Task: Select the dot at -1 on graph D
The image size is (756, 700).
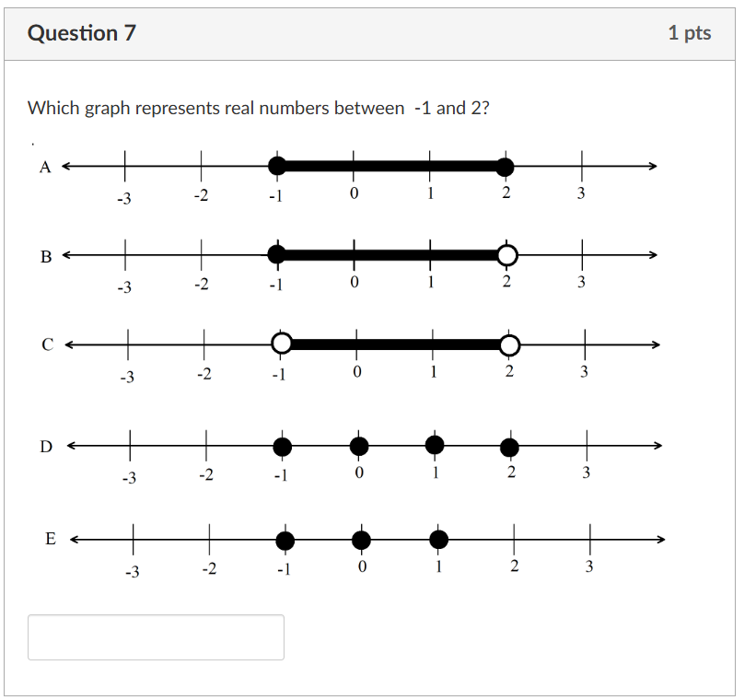Action: tap(282, 446)
